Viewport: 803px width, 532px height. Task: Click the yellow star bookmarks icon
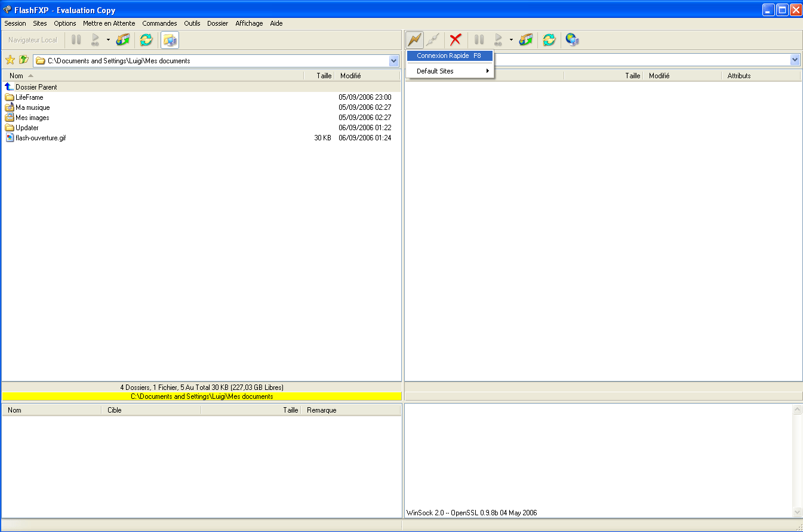click(x=10, y=60)
